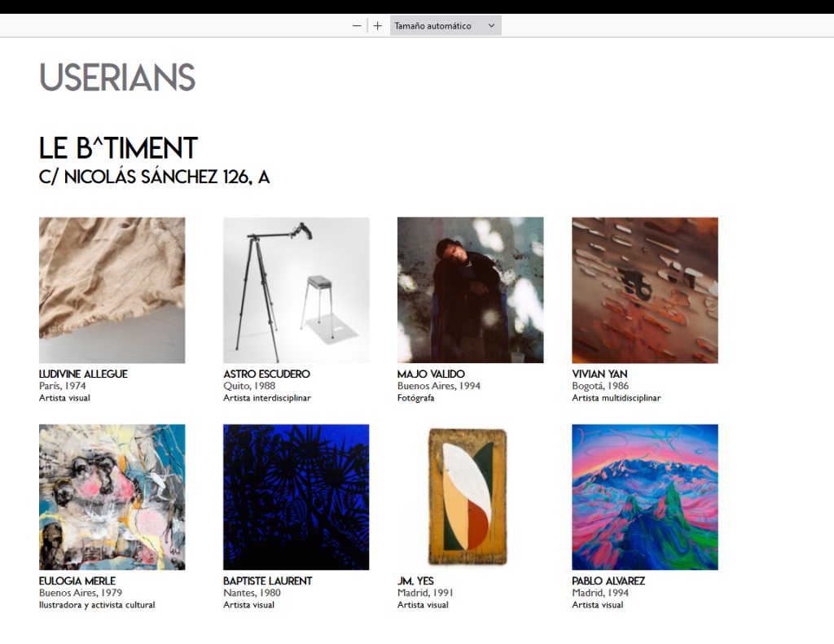This screenshot has width=834, height=644.
Task: Open Majo Valido's portrait photo thumbnail
Action: pyautogui.click(x=470, y=291)
